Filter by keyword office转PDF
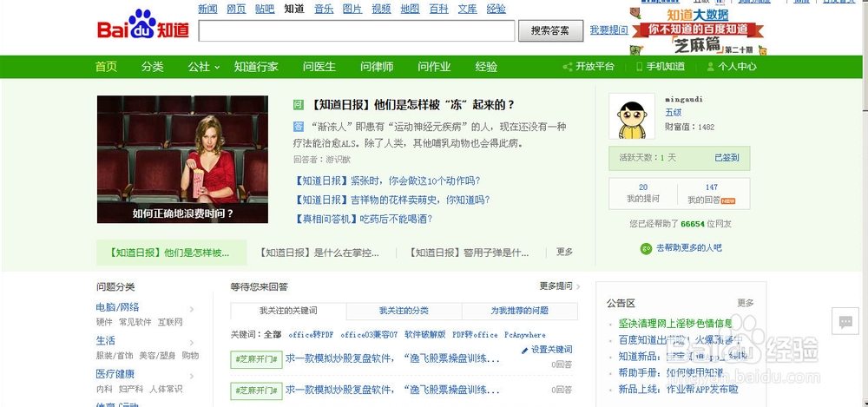Viewport: 868px width, 407px height. tap(311, 335)
